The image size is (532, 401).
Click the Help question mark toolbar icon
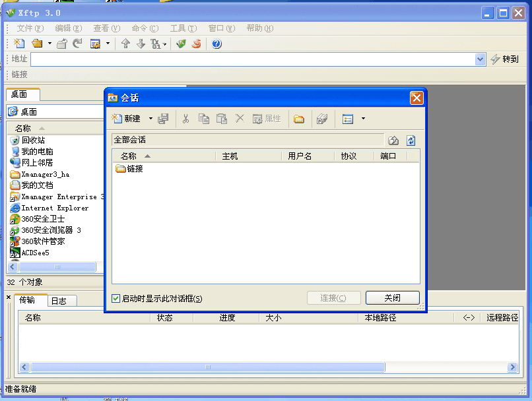(216, 44)
